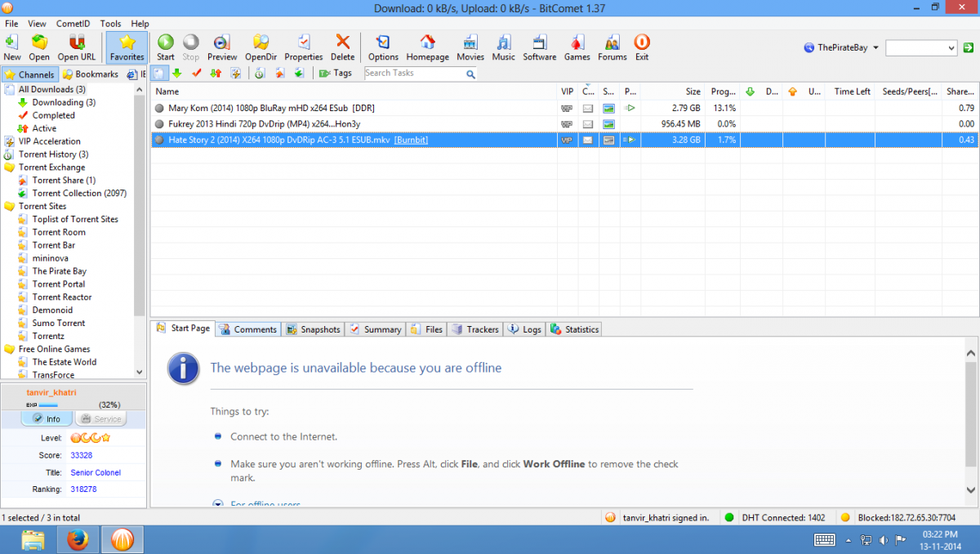Open the ThePirateBay search engine dropdown
This screenshot has width=980, height=554.
click(x=841, y=48)
